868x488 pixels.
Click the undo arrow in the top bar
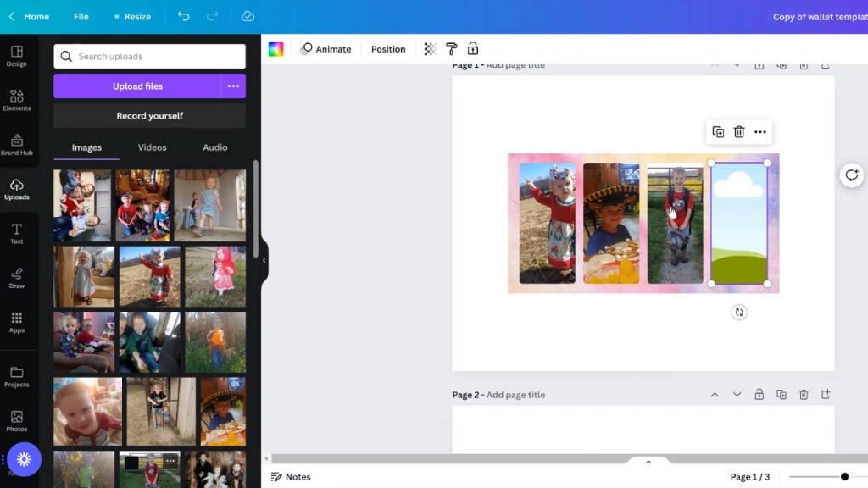pyautogui.click(x=184, y=16)
